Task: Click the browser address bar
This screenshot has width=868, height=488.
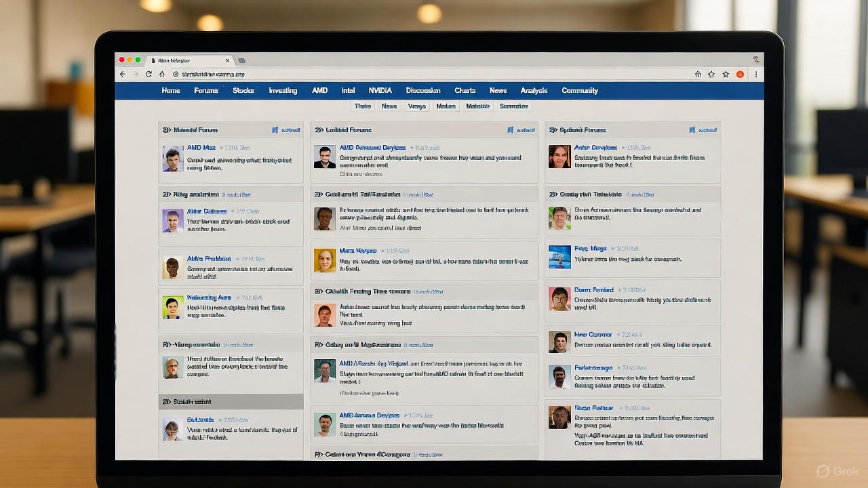Action: click(x=407, y=74)
